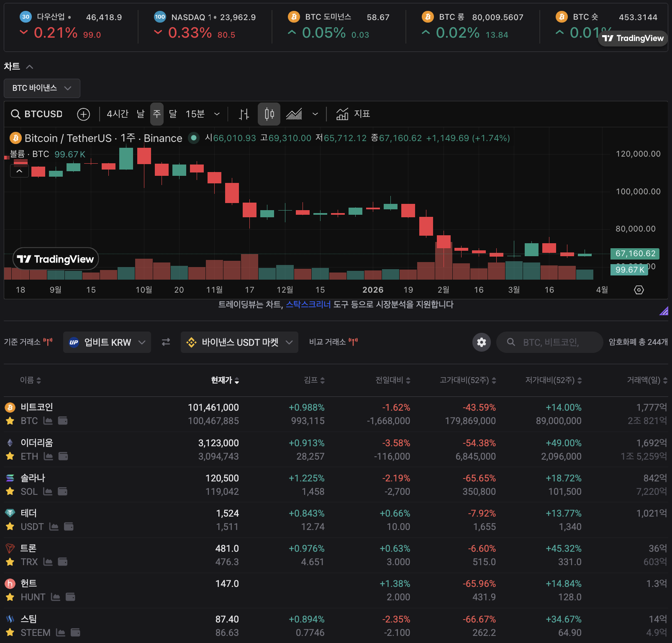Open the chart icon for BTC row

click(x=48, y=421)
